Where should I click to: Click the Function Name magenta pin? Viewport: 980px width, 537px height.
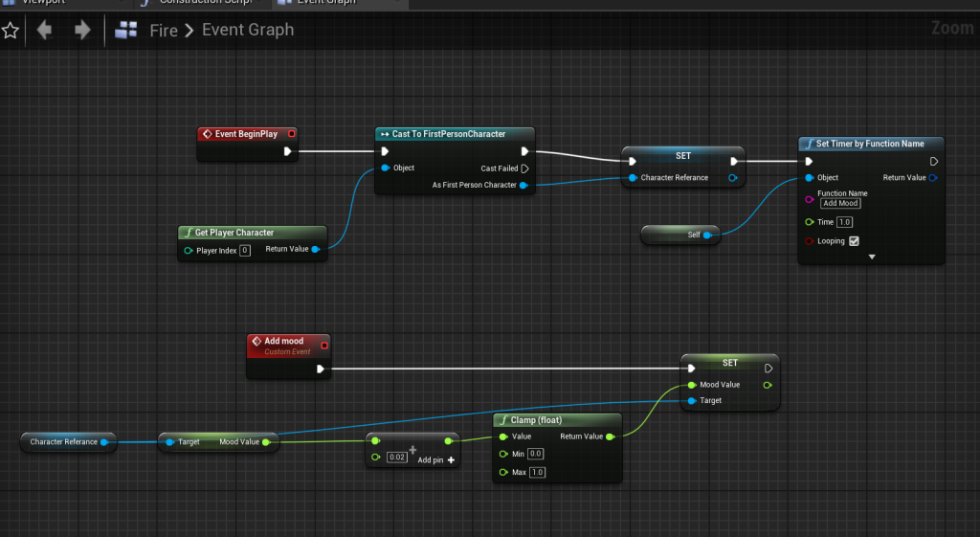tap(810, 199)
